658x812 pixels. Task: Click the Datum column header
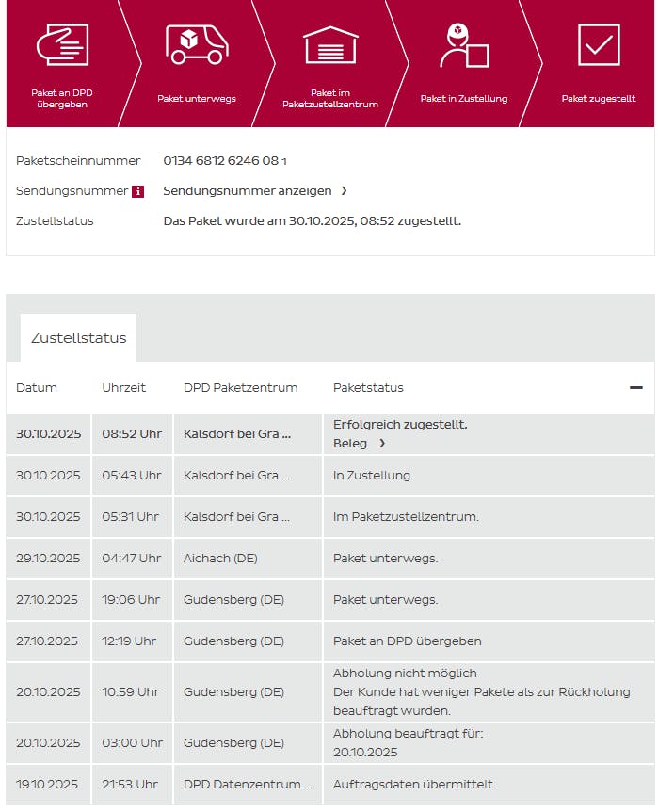click(x=37, y=388)
